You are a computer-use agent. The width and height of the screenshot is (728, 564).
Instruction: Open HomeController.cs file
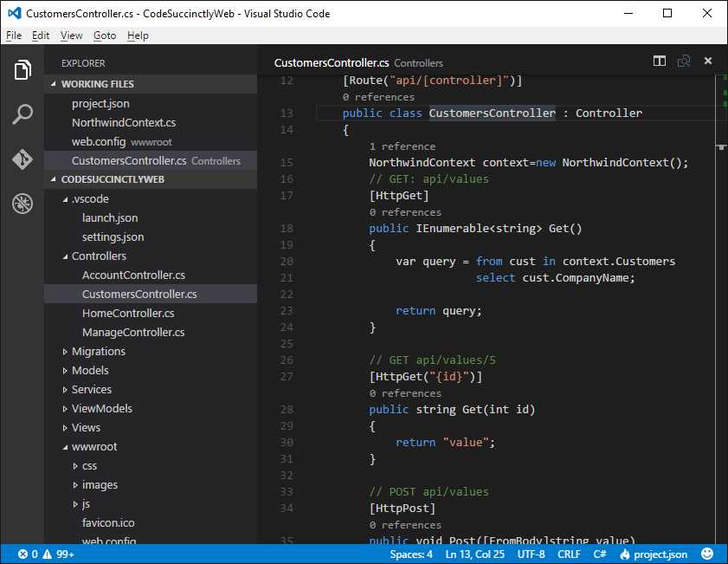[151, 313]
